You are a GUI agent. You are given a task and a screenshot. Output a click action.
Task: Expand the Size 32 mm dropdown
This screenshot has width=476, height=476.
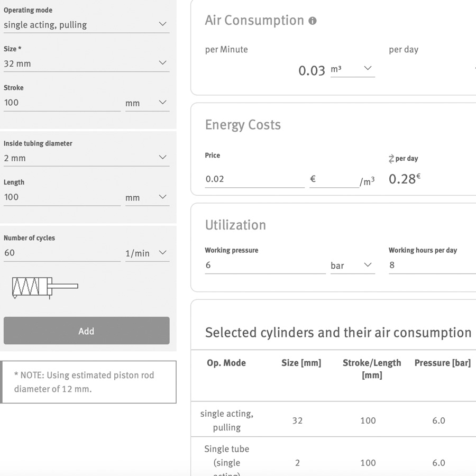[x=86, y=63]
